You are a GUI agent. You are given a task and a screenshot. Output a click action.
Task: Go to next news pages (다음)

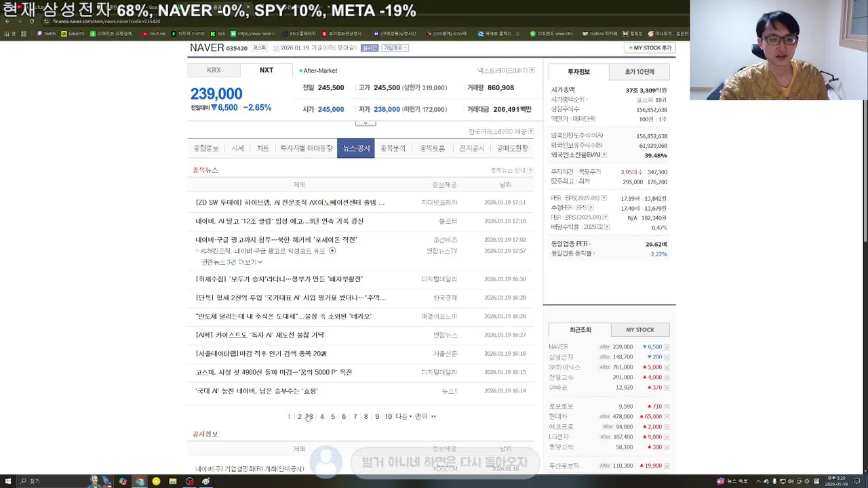[403, 417]
